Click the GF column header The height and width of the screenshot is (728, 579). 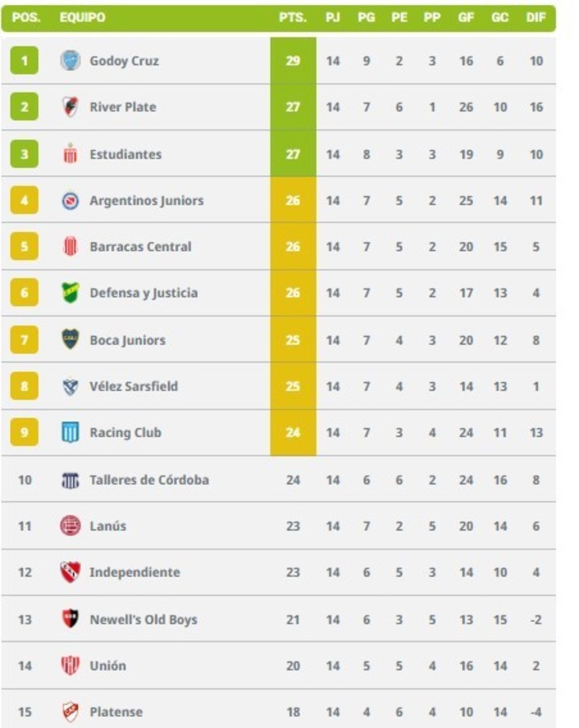[466, 17]
